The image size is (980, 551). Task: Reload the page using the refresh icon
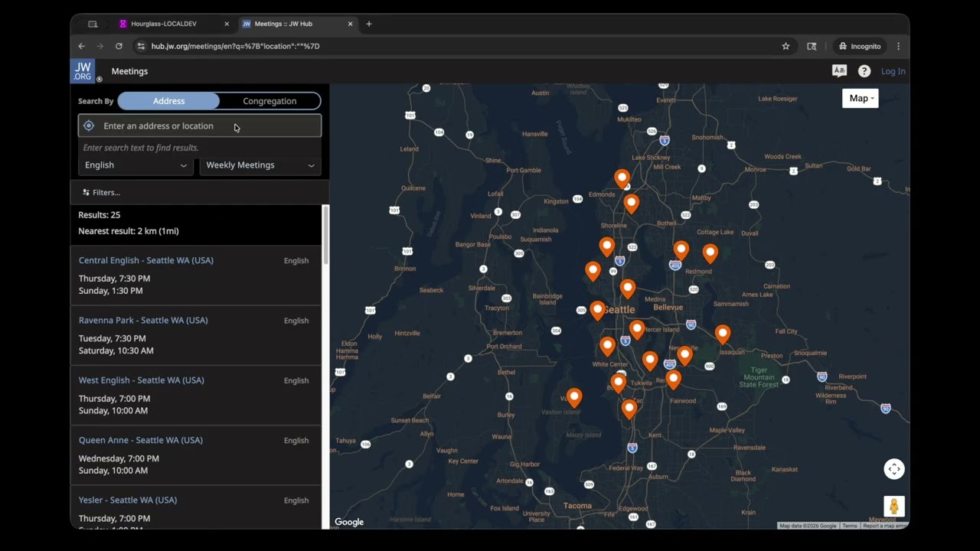pos(119,46)
